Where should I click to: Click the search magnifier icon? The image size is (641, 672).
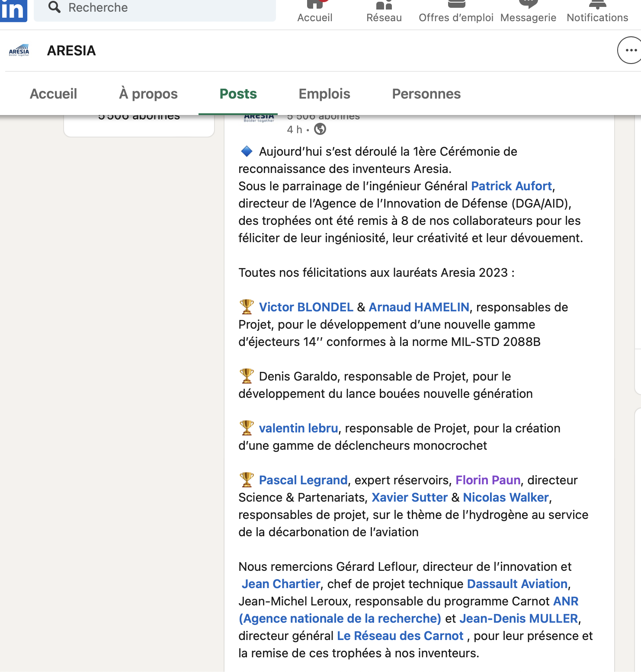(x=54, y=7)
